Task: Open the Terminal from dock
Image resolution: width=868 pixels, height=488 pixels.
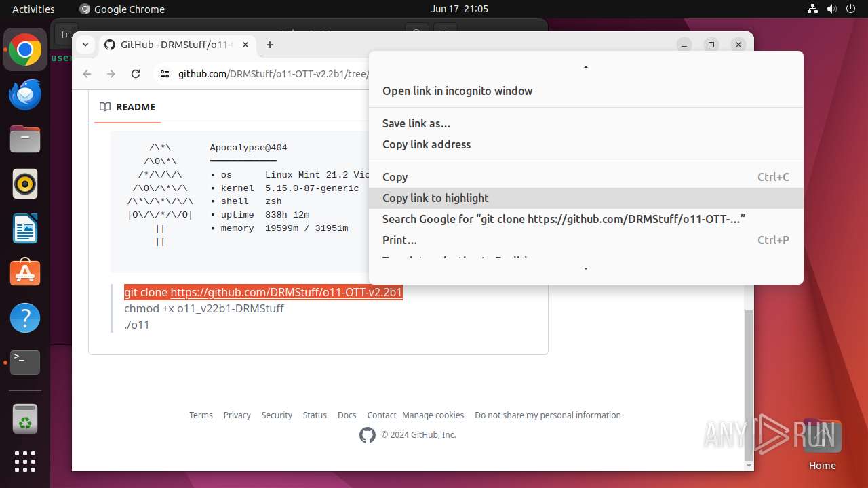Action: tap(25, 363)
